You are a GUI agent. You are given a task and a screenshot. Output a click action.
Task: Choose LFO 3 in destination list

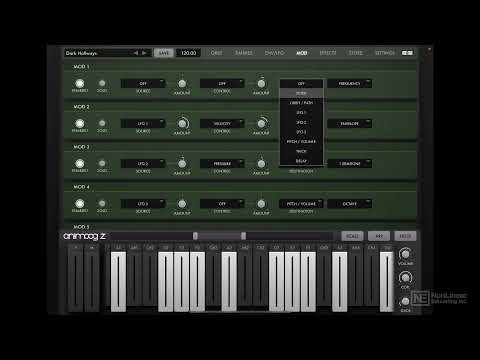click(x=301, y=132)
